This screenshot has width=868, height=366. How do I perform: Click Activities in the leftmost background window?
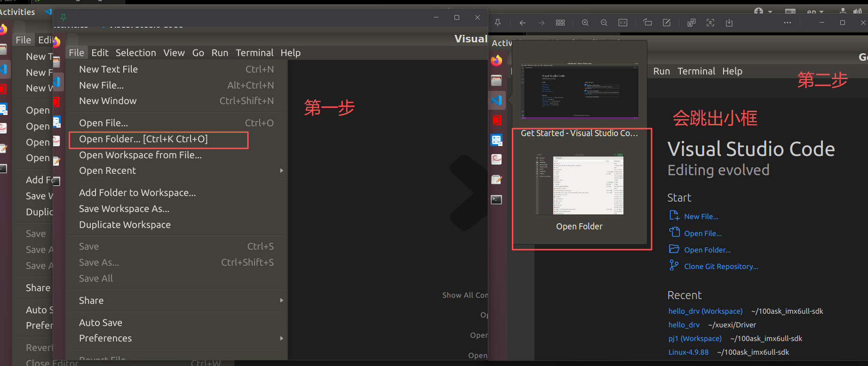(x=17, y=12)
